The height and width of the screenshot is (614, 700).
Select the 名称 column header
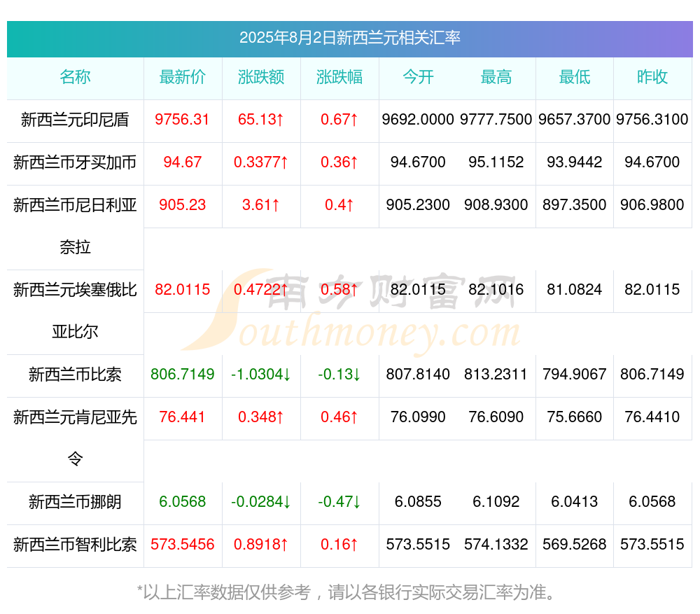click(x=75, y=77)
